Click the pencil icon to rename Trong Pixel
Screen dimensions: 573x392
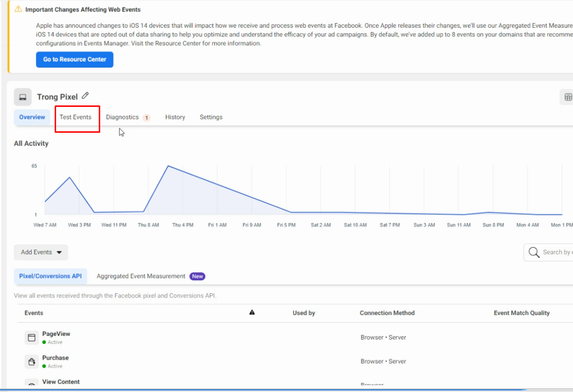(x=85, y=96)
